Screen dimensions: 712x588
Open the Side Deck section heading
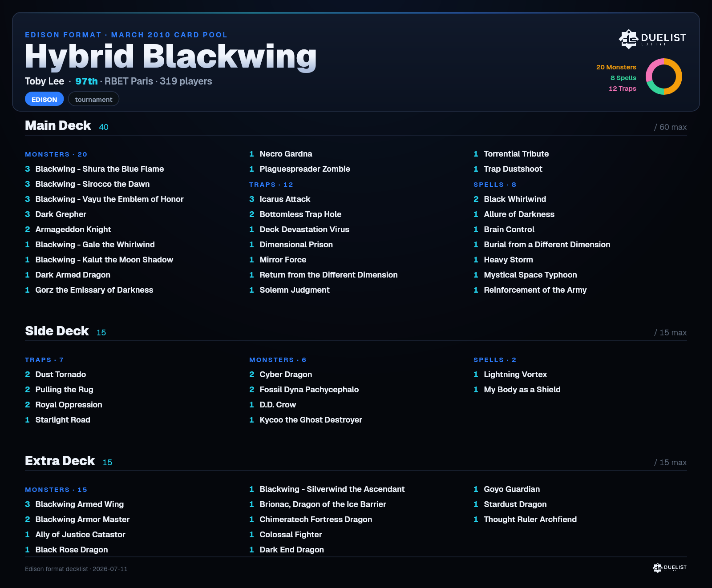(x=57, y=331)
